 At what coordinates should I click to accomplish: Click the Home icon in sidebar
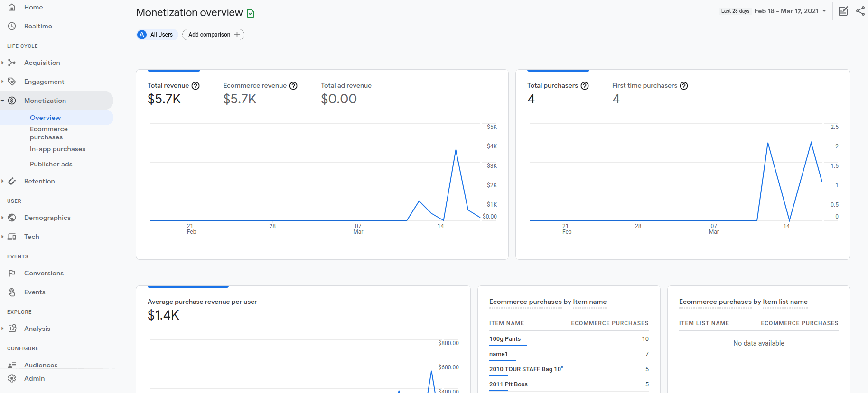point(12,7)
